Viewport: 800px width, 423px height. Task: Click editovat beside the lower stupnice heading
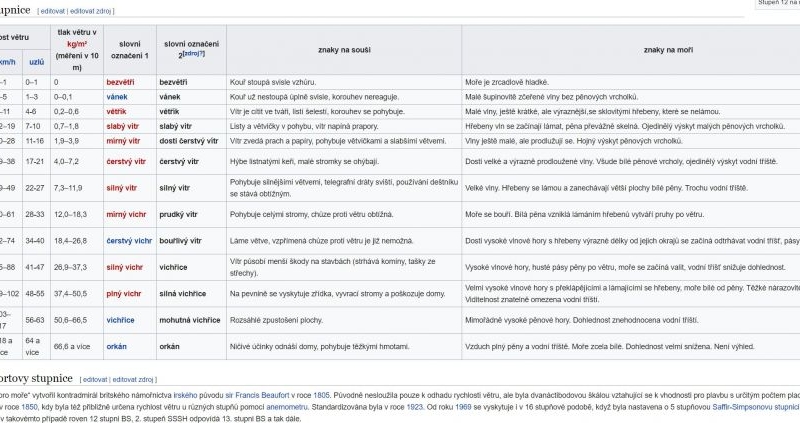point(94,380)
